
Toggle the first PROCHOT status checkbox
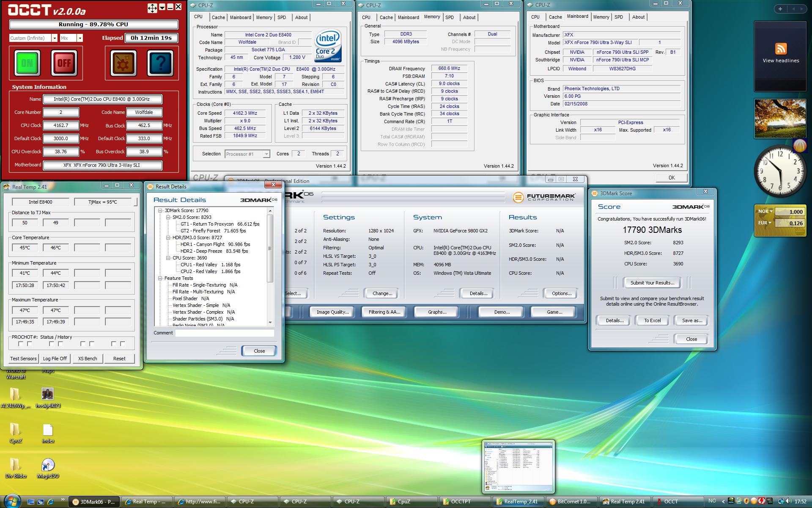point(20,344)
